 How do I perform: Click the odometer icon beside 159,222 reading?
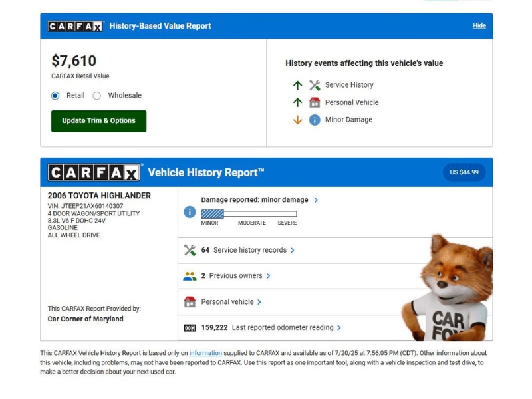coord(190,328)
